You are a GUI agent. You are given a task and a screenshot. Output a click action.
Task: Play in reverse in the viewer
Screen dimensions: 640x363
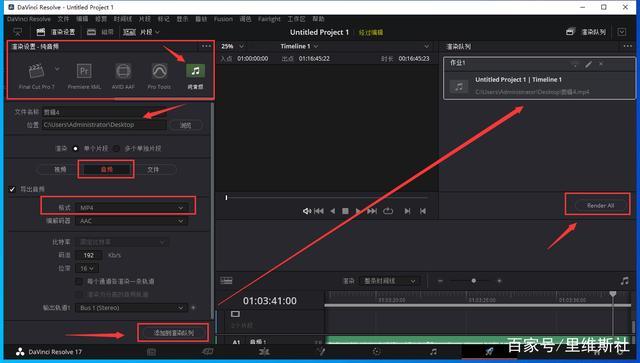[x=332, y=211]
